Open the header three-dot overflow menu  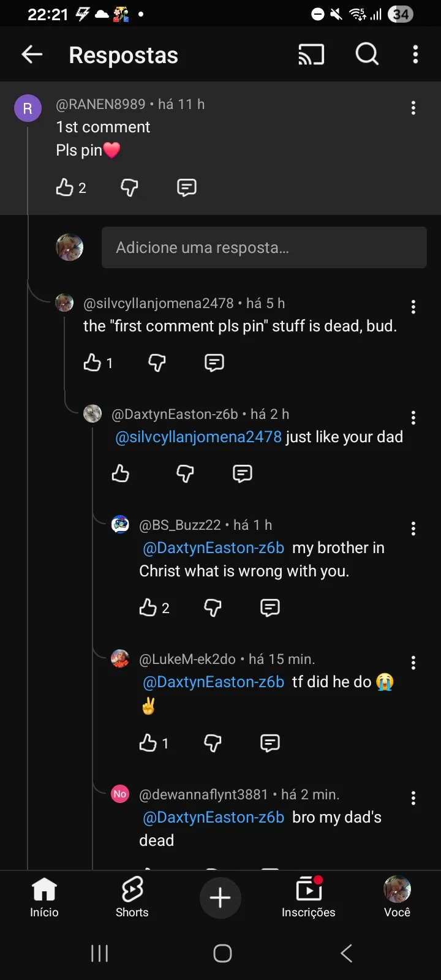coord(415,55)
